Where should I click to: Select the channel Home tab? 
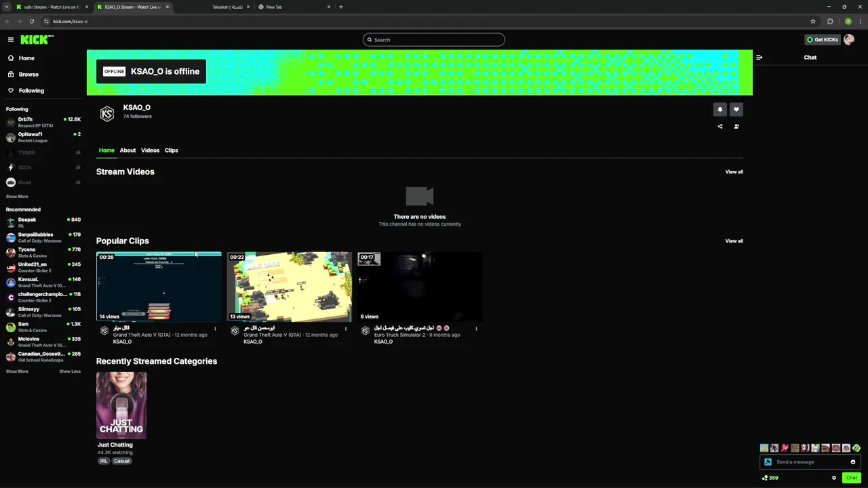pyautogui.click(x=106, y=150)
